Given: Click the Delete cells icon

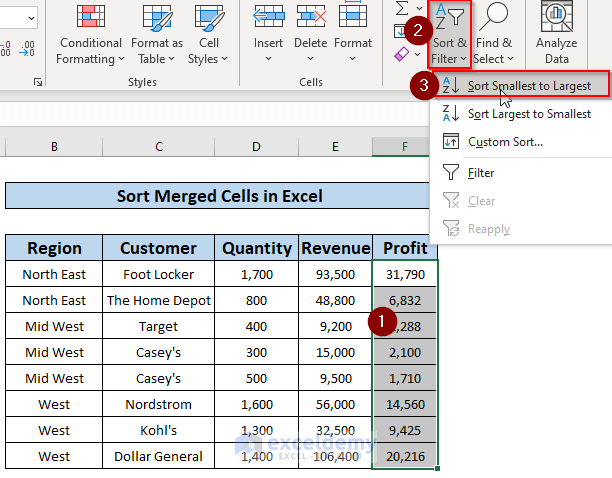Looking at the screenshot, I should (x=310, y=18).
